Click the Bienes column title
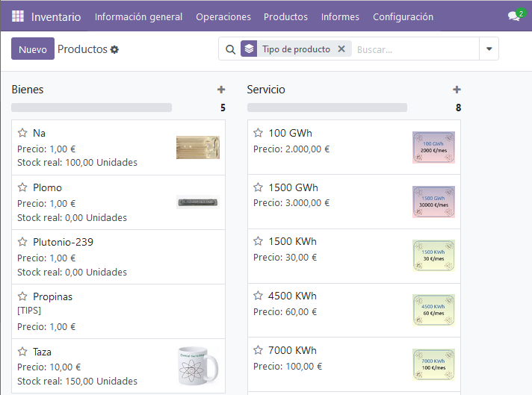This screenshot has width=532, height=395. (28, 90)
